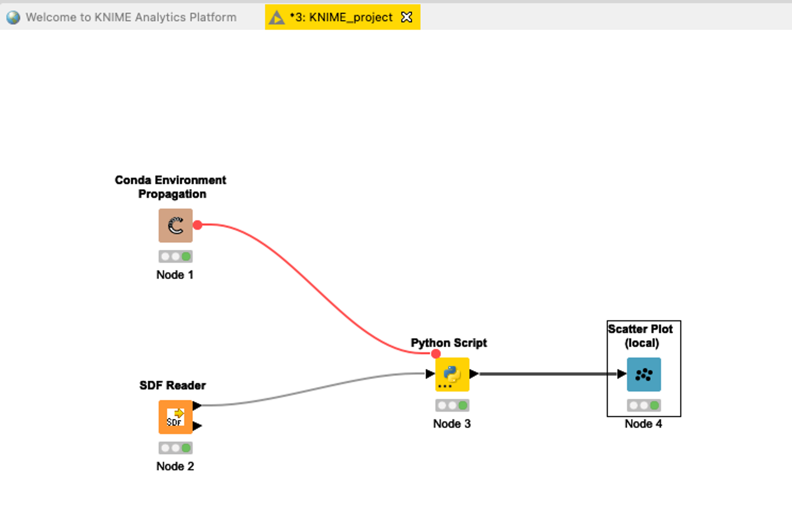Select the SDF Reader node icon
792x532 pixels.
(x=175, y=417)
